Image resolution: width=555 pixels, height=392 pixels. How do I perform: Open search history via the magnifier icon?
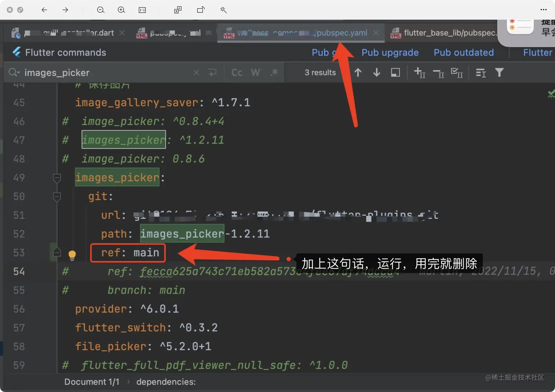click(14, 72)
